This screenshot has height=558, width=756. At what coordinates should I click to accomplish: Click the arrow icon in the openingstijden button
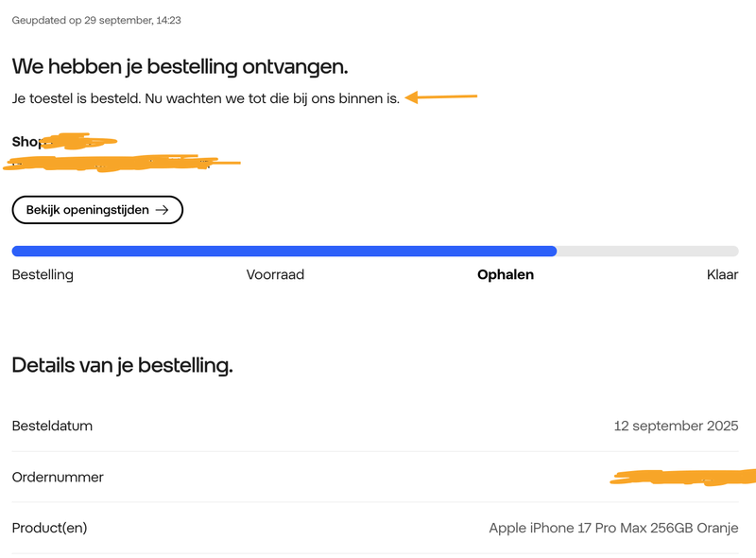point(162,210)
